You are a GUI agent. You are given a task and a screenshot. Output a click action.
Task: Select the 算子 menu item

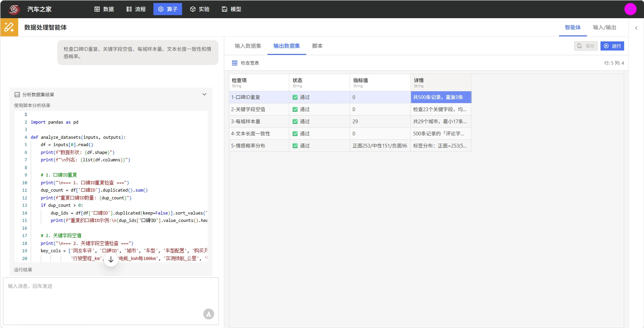pos(168,9)
